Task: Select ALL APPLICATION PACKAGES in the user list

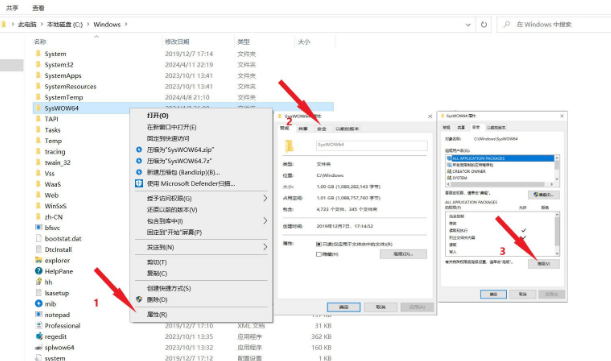Action: (x=500, y=158)
